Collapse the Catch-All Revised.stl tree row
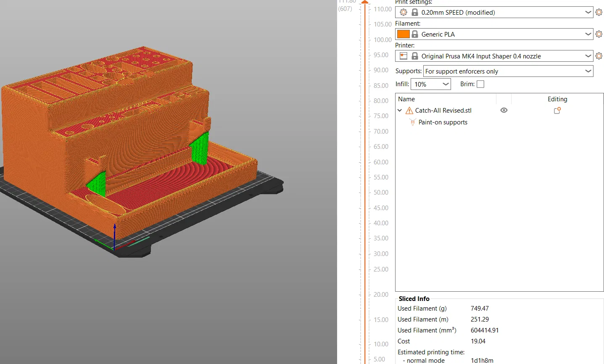 point(400,111)
